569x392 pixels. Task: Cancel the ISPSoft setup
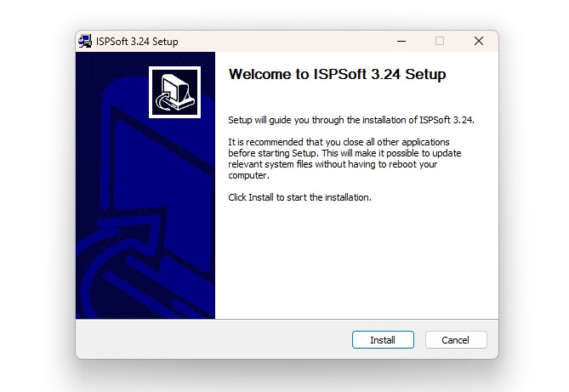click(x=456, y=340)
